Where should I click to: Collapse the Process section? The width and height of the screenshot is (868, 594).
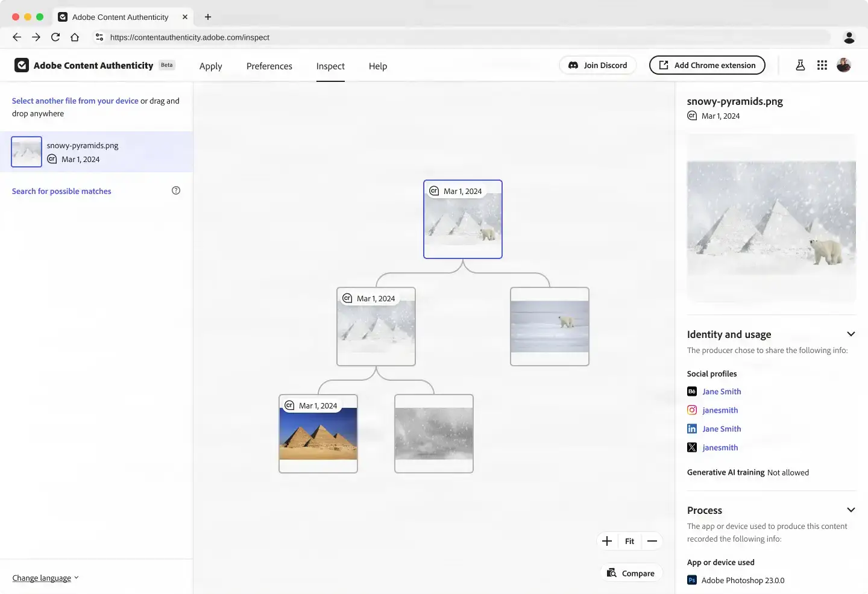tap(851, 510)
